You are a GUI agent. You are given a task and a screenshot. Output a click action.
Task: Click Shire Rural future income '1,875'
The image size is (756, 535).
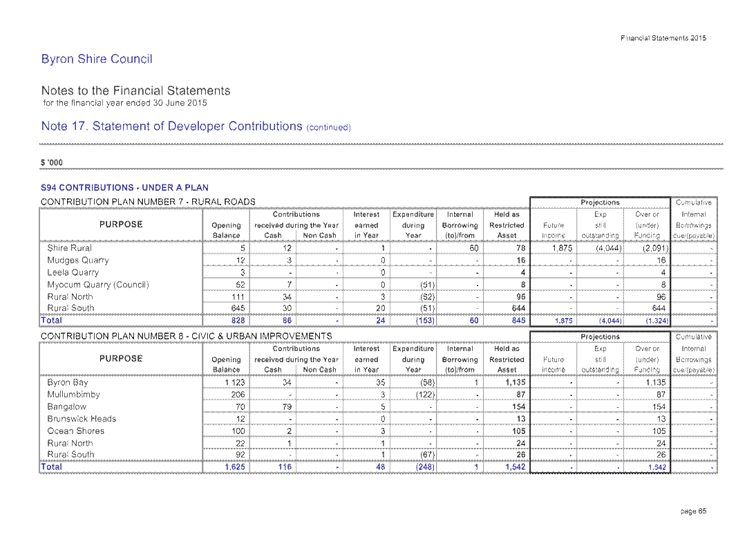(562, 248)
